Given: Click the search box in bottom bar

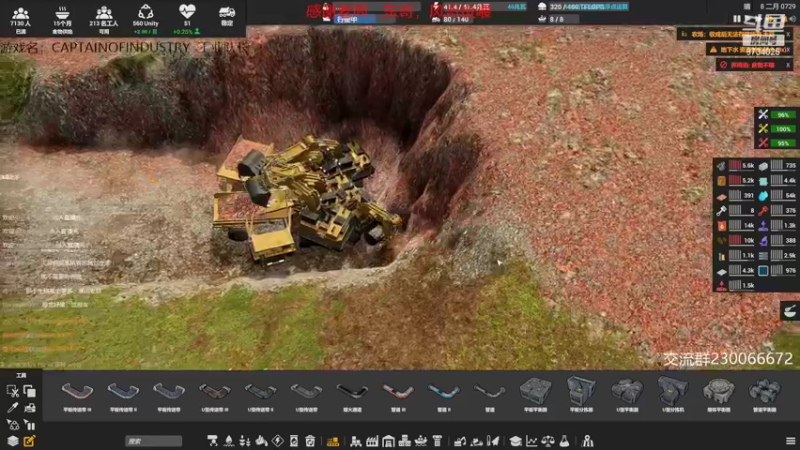Looking at the screenshot, I should point(153,441).
